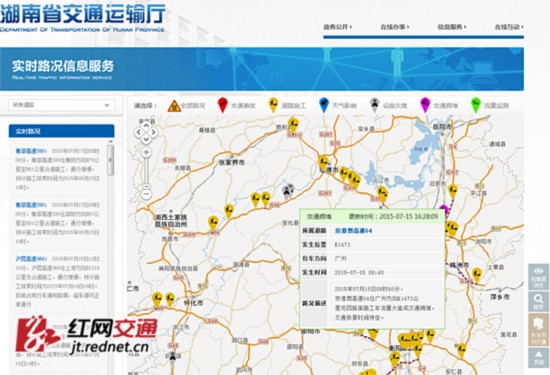
Task: Expand the 信息服务 navigation menu
Action: [x=452, y=27]
